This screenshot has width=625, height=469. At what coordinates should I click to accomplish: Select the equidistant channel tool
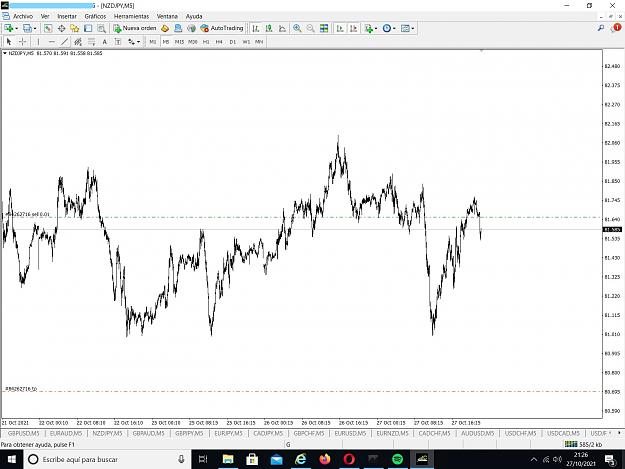78,41
